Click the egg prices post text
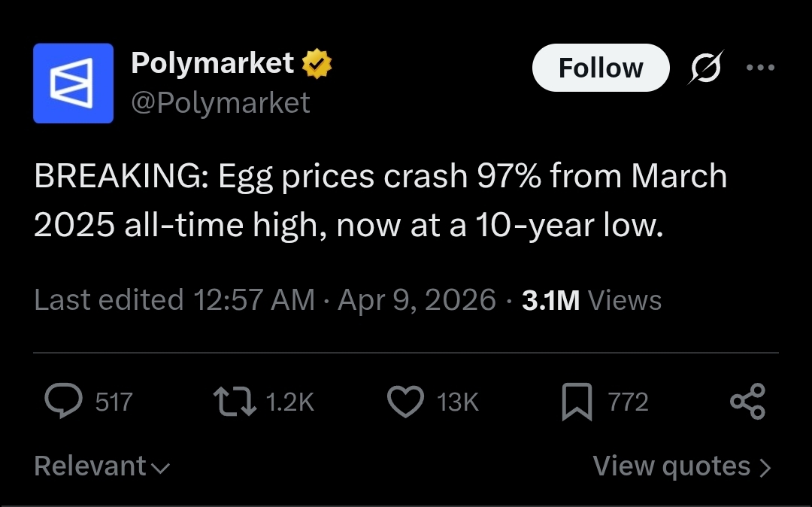 [x=380, y=200]
